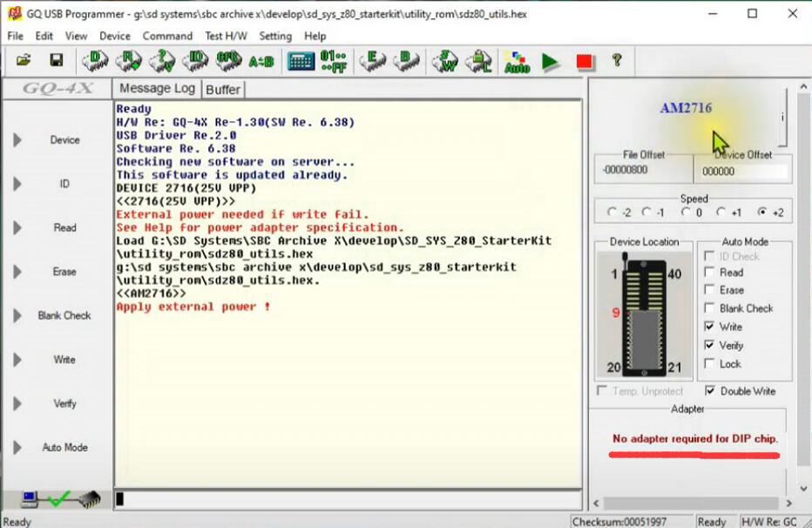Open help via the question mark icon
This screenshot has height=528, width=812.
(616, 61)
